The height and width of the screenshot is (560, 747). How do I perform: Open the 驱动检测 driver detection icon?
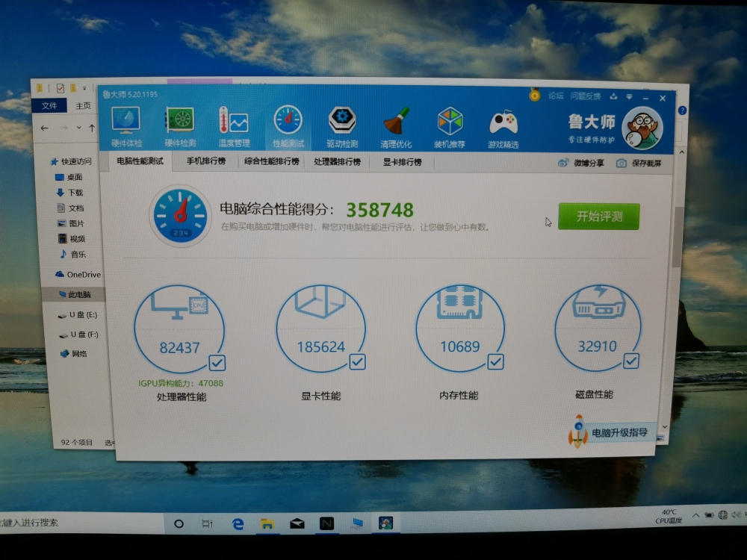pyautogui.click(x=342, y=125)
